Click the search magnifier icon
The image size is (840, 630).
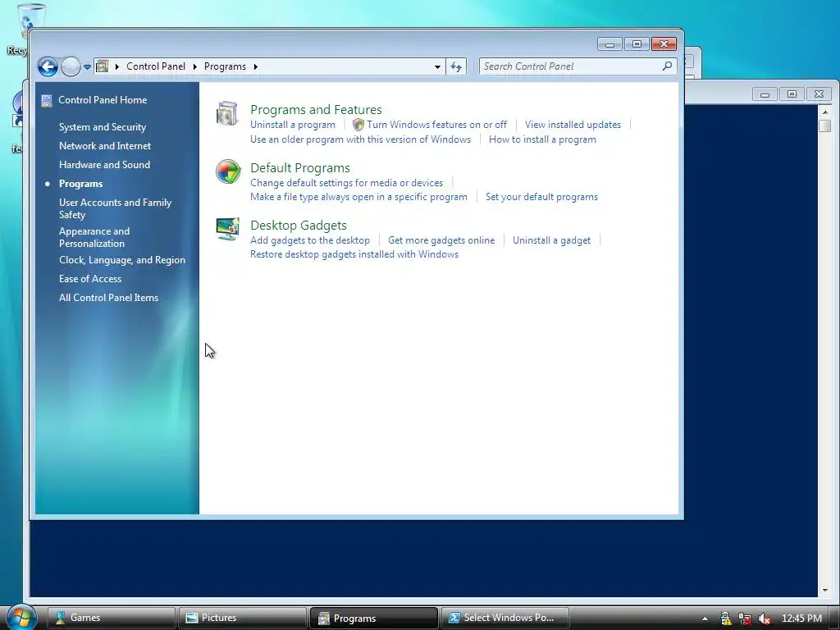667,66
